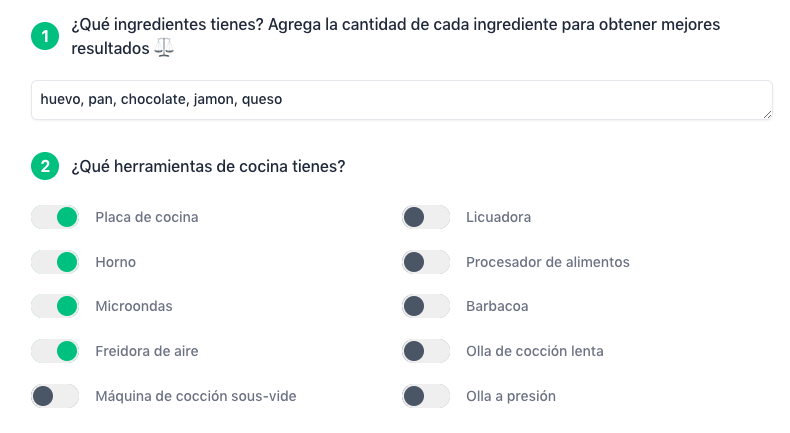Switch off Freidora de aire
This screenshot has width=790, height=433.
[x=55, y=351]
